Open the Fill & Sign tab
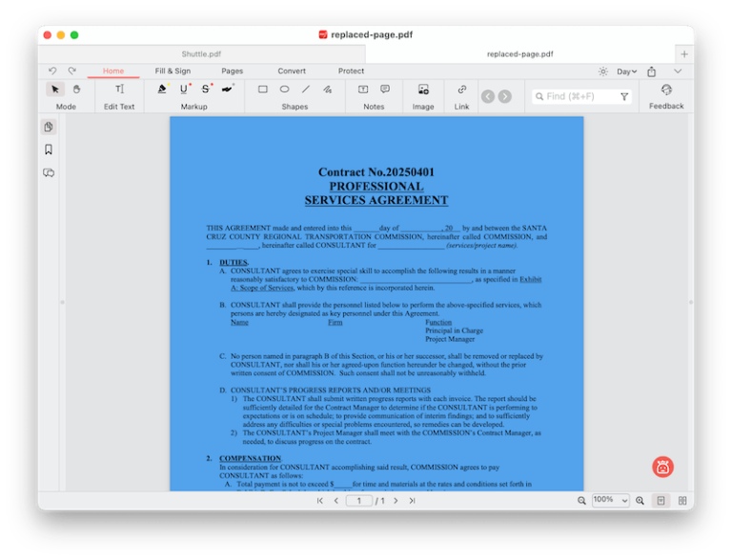Screen dimensions: 732x560 click(x=173, y=70)
